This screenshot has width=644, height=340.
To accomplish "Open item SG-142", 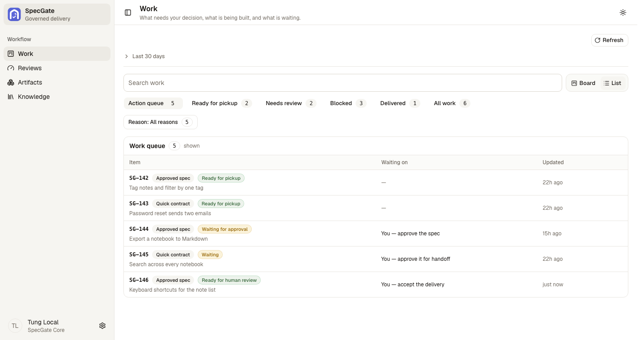I will pos(376,183).
